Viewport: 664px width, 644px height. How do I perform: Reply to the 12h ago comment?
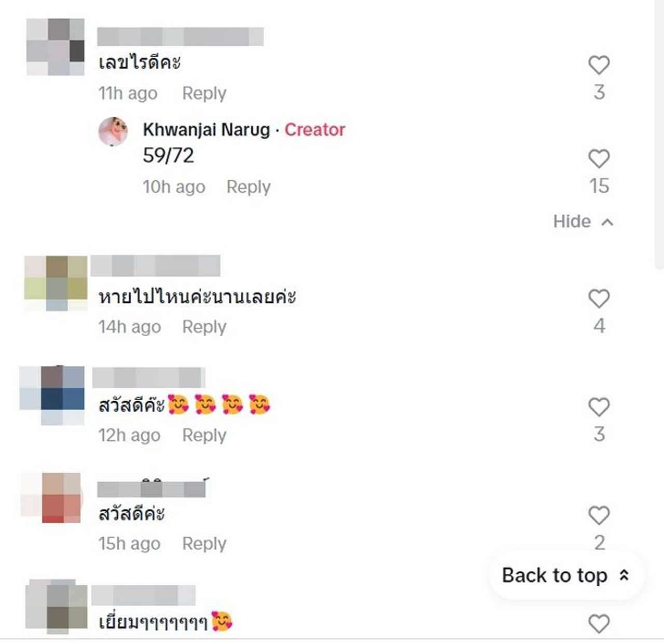[204, 435]
